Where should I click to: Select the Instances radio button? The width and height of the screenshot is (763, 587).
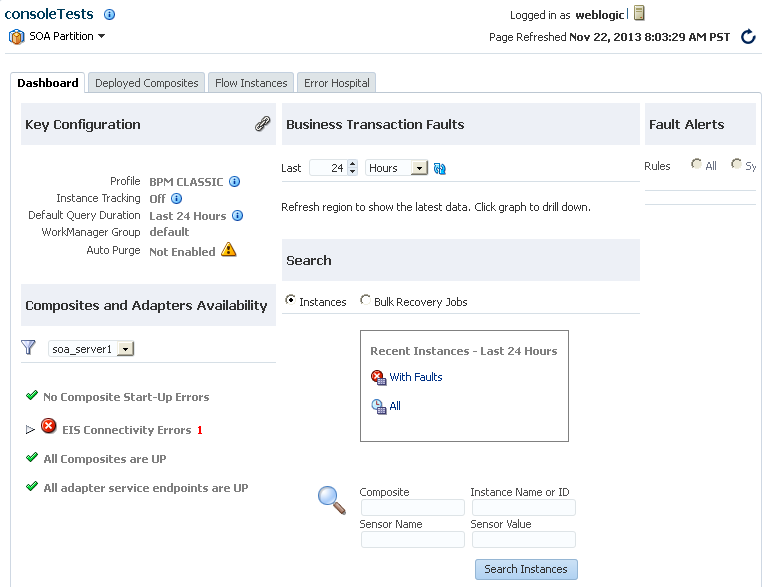pyautogui.click(x=290, y=300)
